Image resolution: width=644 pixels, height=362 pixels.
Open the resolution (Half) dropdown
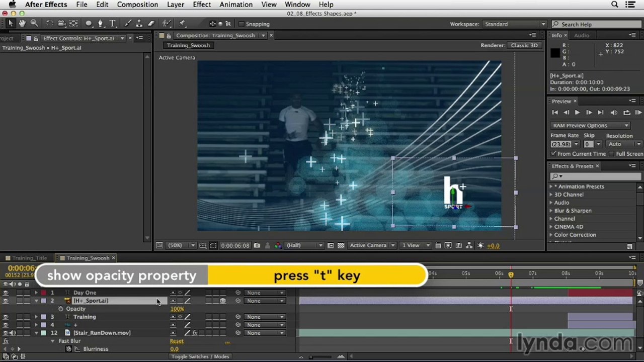304,245
